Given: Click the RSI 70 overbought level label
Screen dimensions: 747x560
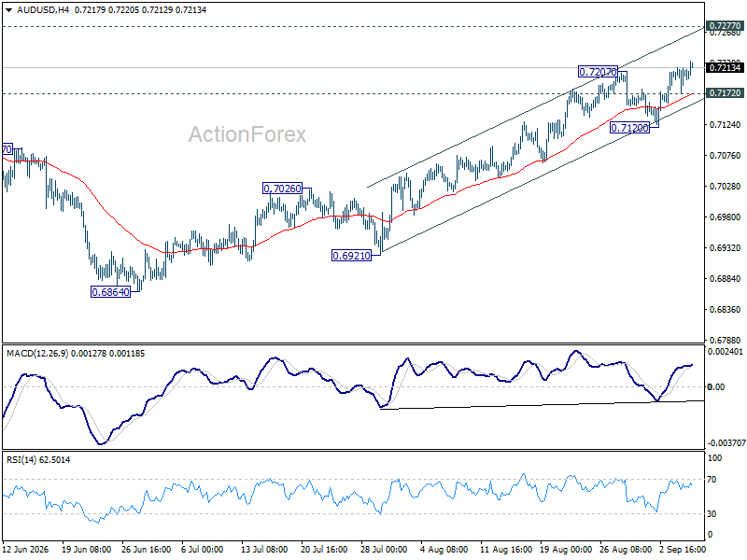Looking at the screenshot, I should 712,479.
